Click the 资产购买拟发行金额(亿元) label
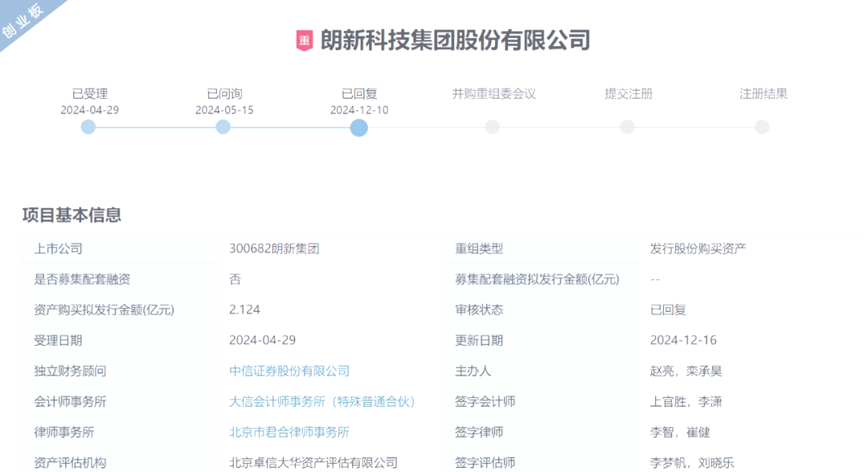The height and width of the screenshot is (472, 868). coord(104,310)
